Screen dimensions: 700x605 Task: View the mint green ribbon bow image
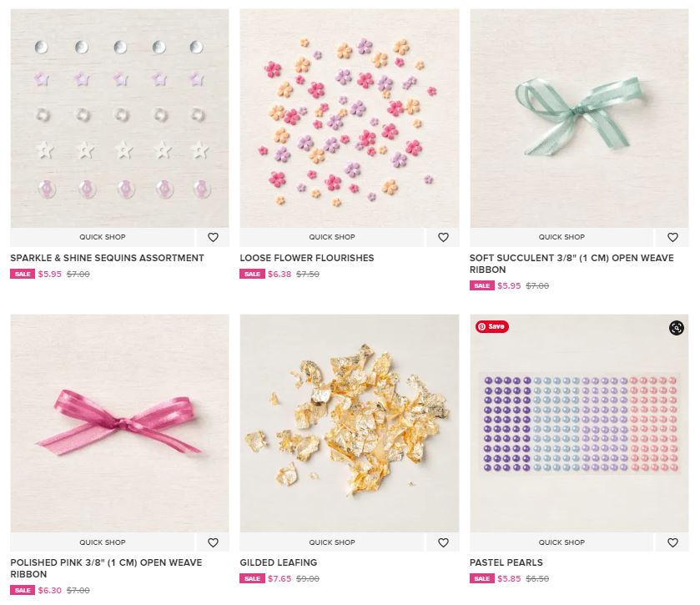click(578, 118)
